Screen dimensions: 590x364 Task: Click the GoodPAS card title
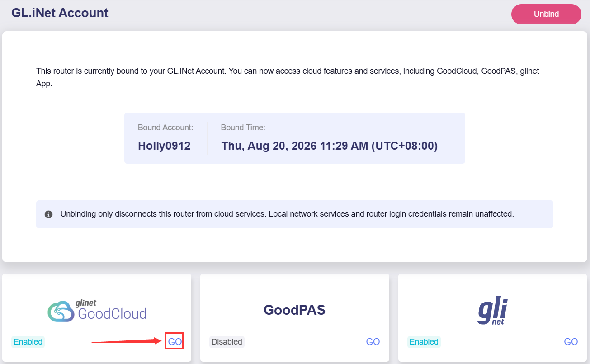coord(294,310)
